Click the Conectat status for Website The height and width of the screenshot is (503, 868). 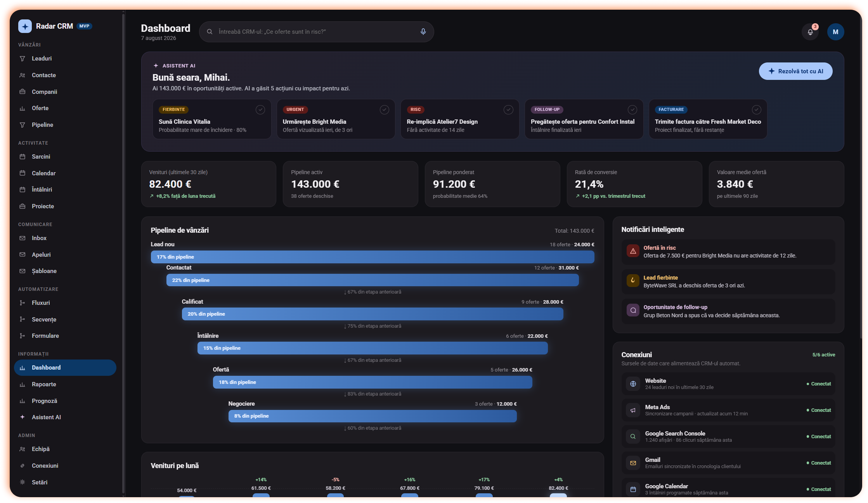coord(819,384)
